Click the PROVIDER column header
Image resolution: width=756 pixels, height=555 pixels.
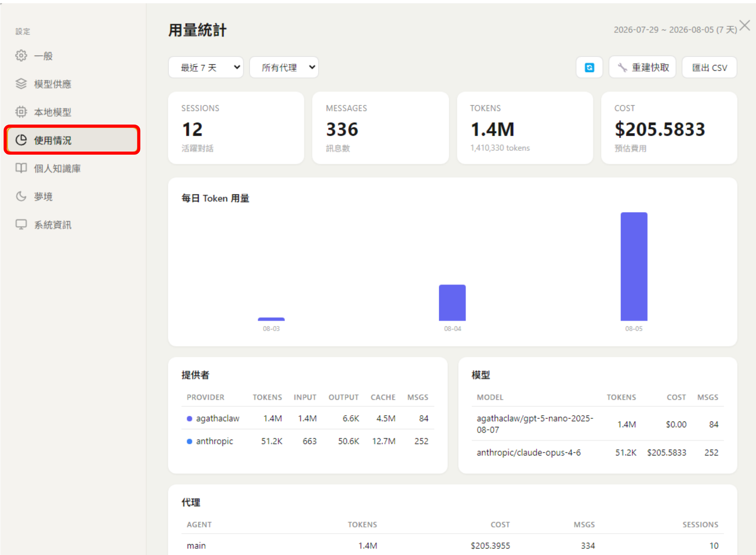[x=205, y=397]
